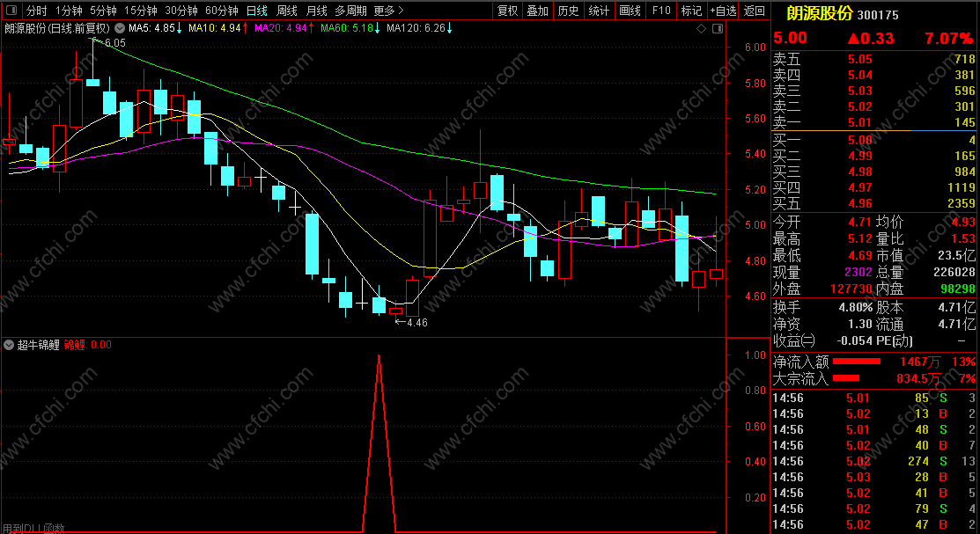
Task: Click the trade tick with volume 85
Action: (874, 398)
